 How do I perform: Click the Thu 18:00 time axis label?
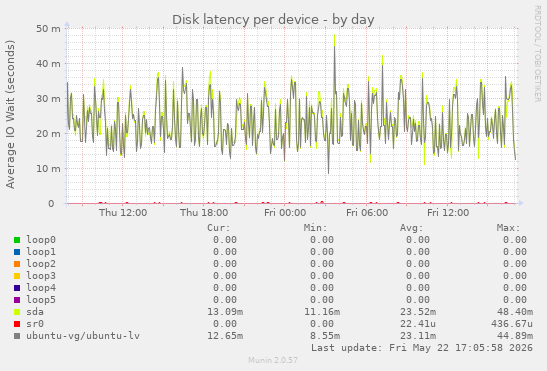pyautogui.click(x=204, y=213)
